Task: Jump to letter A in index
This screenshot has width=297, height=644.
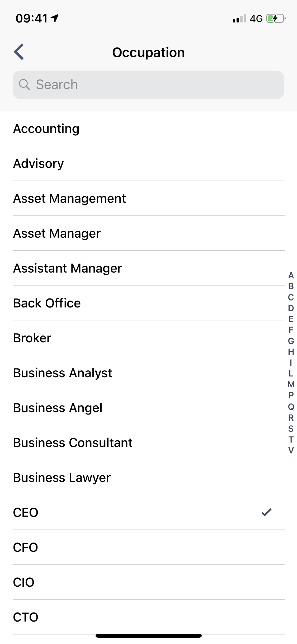Action: click(291, 275)
